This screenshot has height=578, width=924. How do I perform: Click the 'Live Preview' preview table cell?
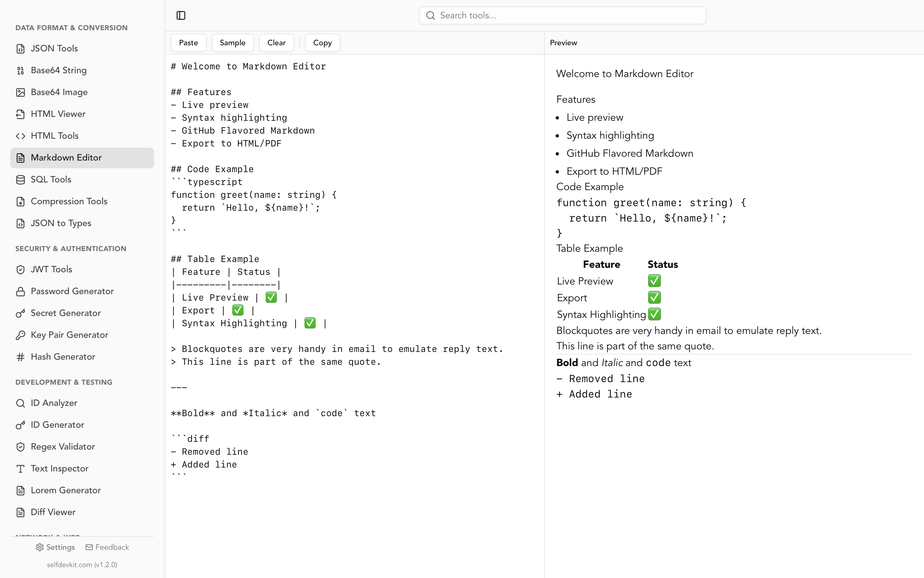point(585,281)
